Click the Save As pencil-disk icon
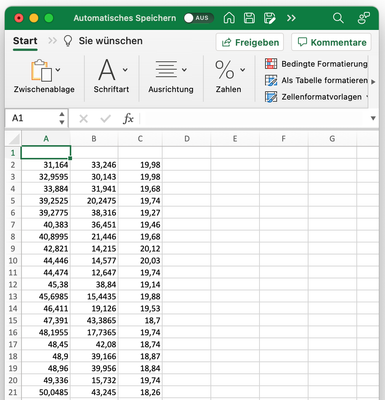Image resolution: width=385 pixels, height=400 pixels. tap(269, 18)
